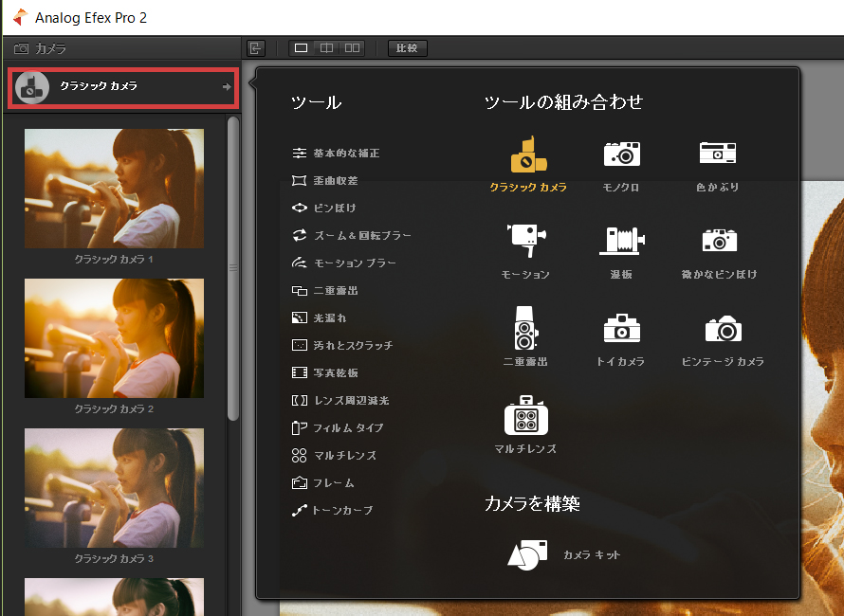The image size is (844, 616).
Task: Select the クラシック カメラ combination icon
Action: tap(528, 154)
